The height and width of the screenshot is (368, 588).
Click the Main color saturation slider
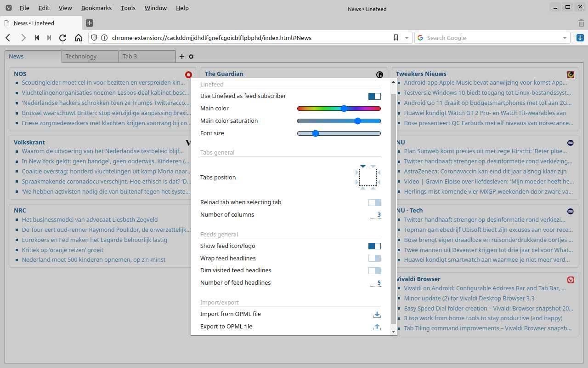pyautogui.click(x=339, y=121)
